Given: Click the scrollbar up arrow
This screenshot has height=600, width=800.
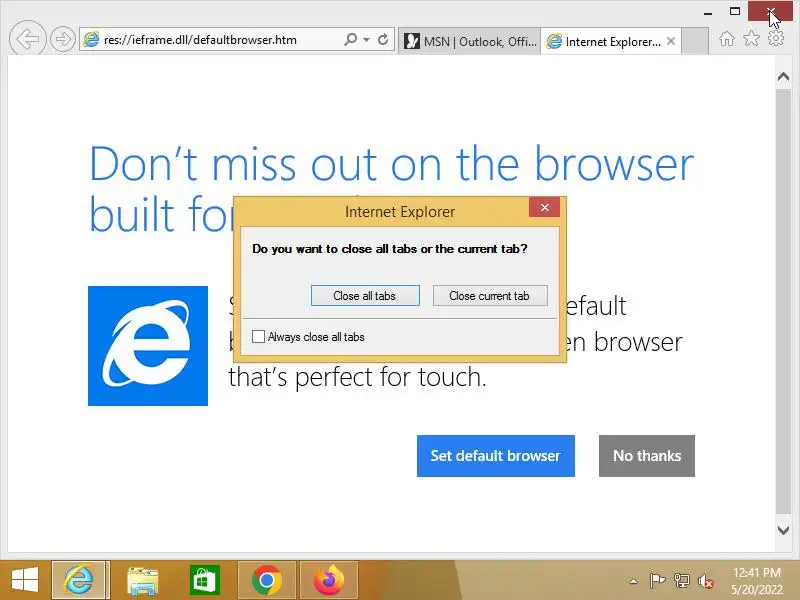Looking at the screenshot, I should [x=783, y=77].
